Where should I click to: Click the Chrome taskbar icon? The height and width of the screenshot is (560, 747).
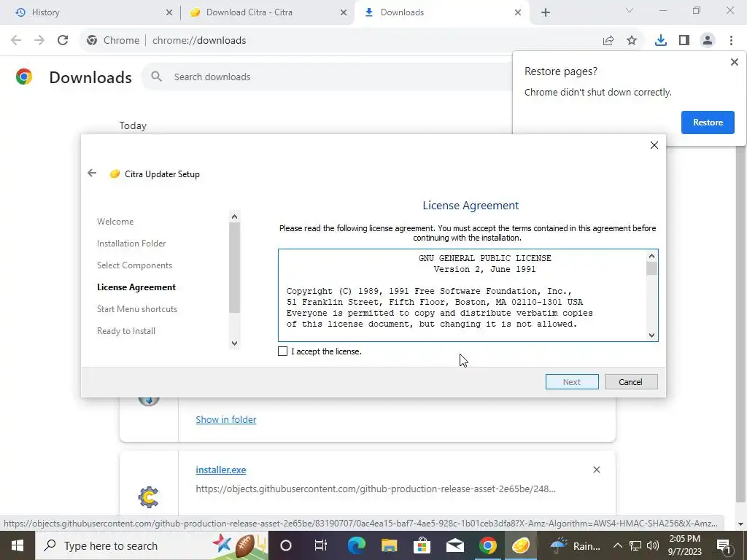click(487, 545)
